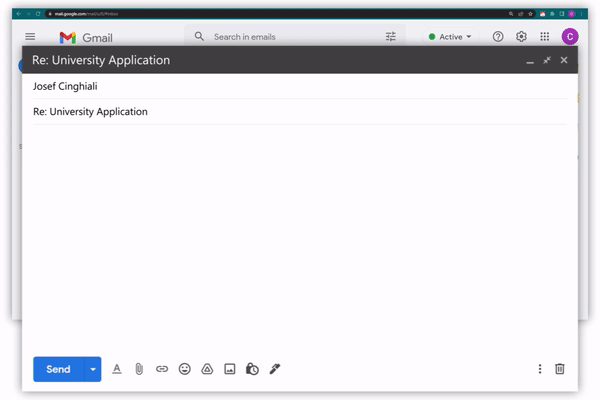Attach files using the paperclip icon
Image resolution: width=600 pixels, height=400 pixels.
139,369
